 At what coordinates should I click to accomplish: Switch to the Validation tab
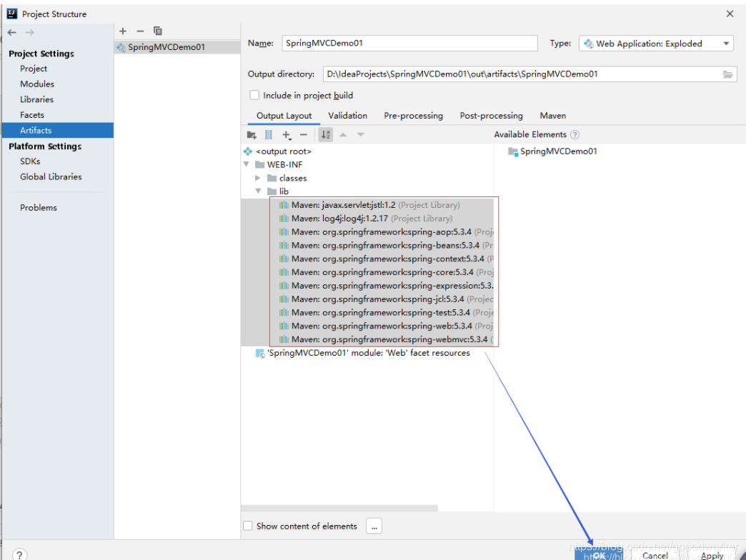[348, 116]
